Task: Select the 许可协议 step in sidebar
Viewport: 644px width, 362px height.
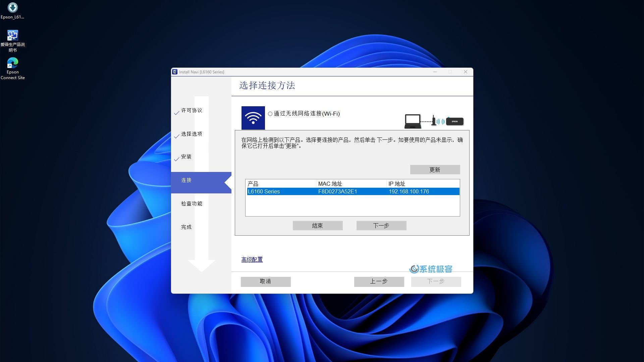Action: [x=192, y=110]
